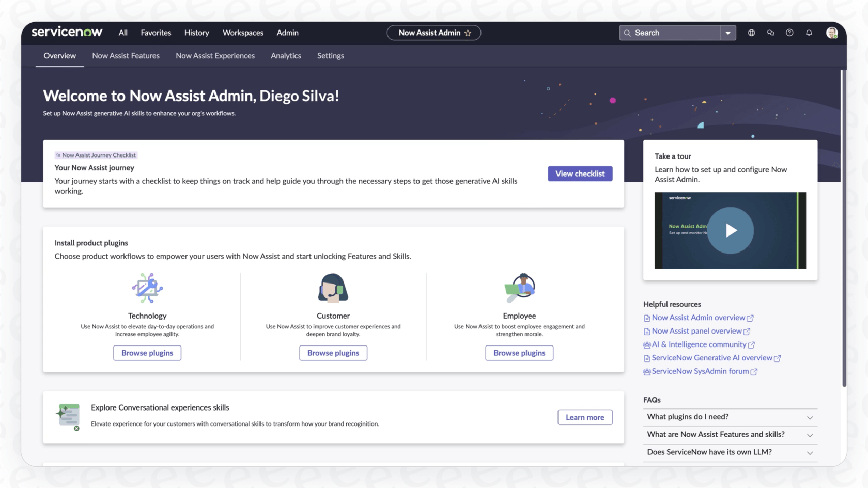Viewport: 868px width, 488px height.
Task: Click the Employee plugin illustration icon
Action: 519,288
